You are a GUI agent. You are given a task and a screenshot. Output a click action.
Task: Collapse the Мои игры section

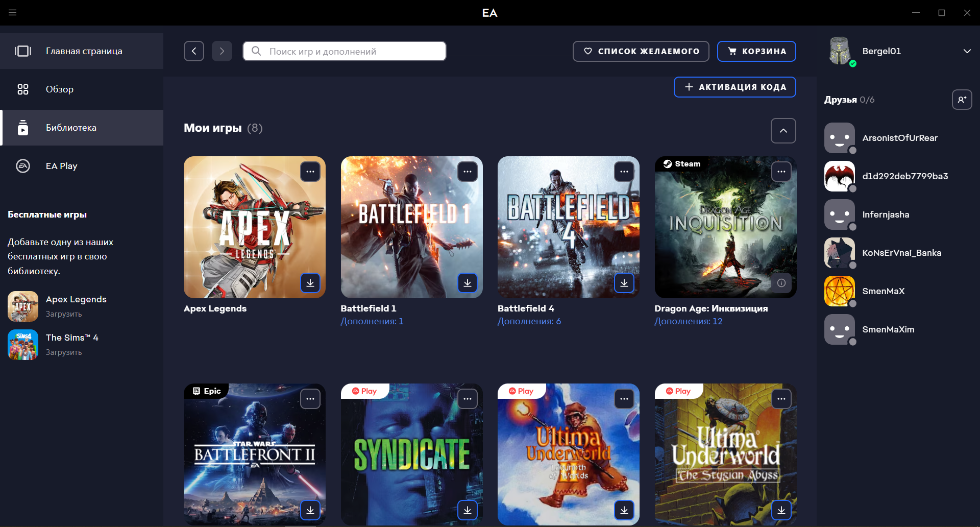[783, 131]
